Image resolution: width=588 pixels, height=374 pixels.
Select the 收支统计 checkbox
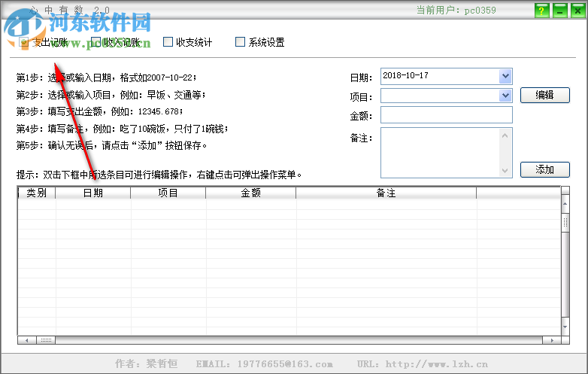tap(168, 42)
